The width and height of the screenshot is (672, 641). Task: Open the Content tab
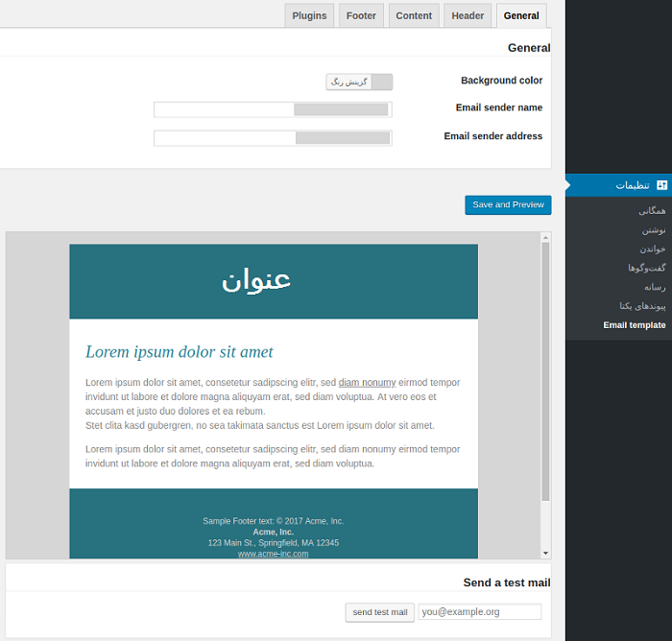[x=414, y=15]
